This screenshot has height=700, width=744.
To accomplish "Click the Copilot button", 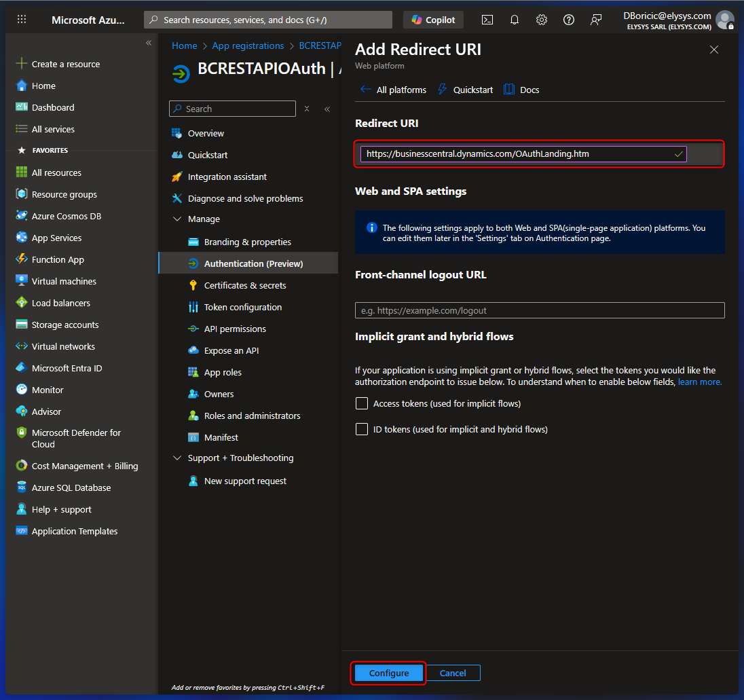I will pos(433,20).
